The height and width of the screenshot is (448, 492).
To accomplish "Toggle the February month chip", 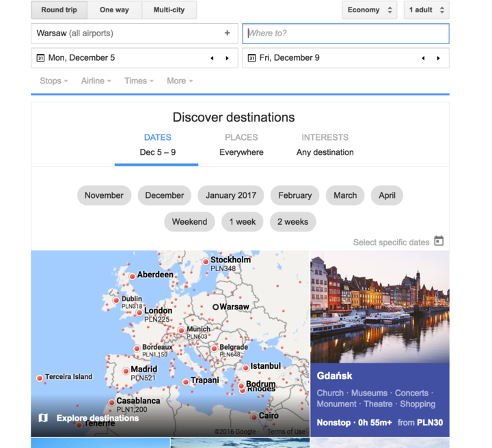I will (295, 195).
